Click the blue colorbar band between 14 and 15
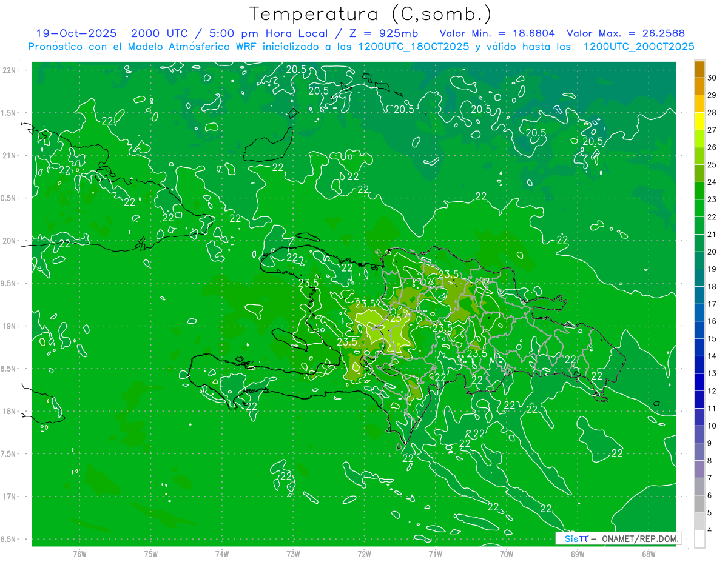This screenshot has width=728, height=562. (x=699, y=348)
